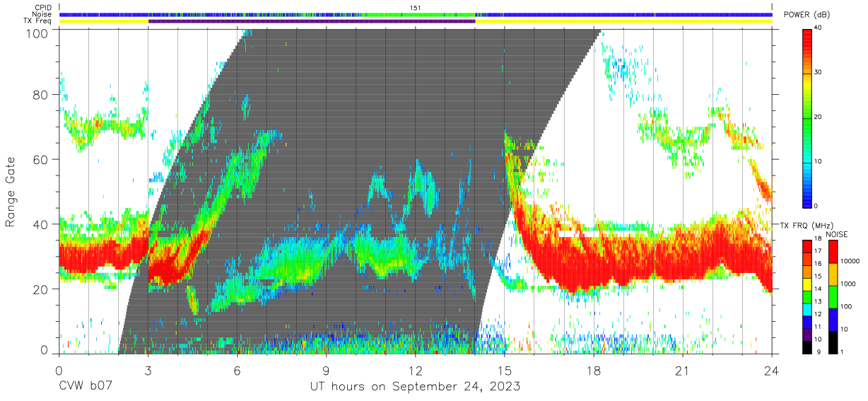The image size is (868, 401).
Task: Click the POWER (dB) color bar
Action: click(x=809, y=118)
